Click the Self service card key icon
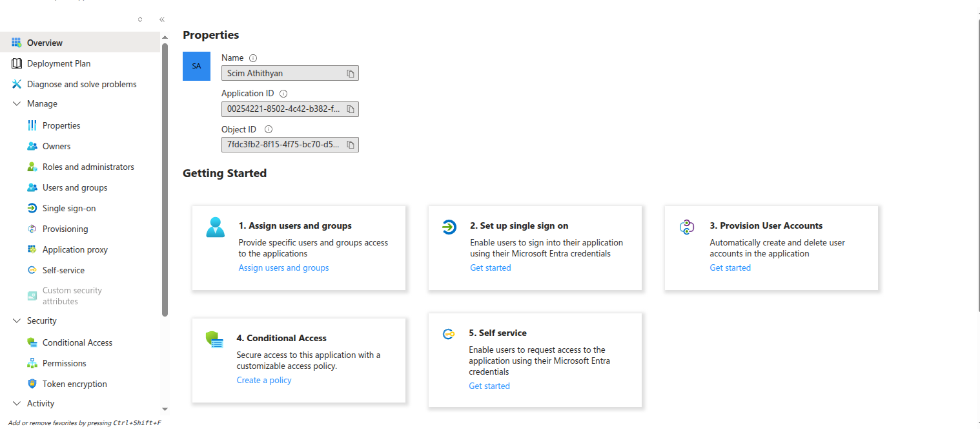The height and width of the screenshot is (429, 980). pos(449,334)
